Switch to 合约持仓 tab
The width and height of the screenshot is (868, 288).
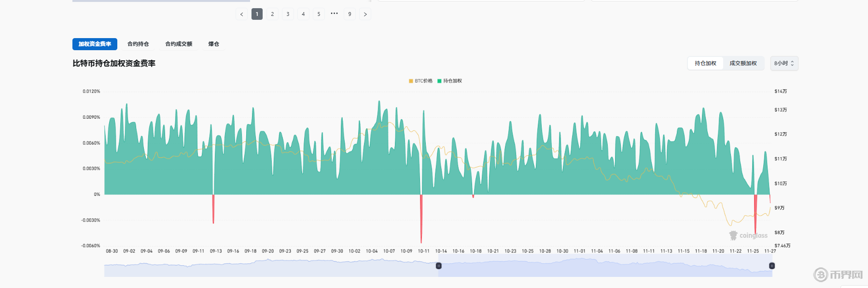[x=138, y=44]
